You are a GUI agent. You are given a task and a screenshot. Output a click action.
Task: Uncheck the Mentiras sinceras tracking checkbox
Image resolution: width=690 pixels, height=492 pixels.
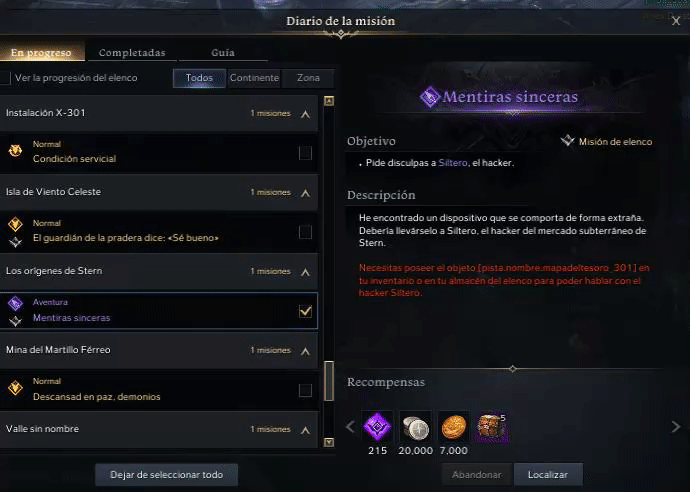point(305,311)
